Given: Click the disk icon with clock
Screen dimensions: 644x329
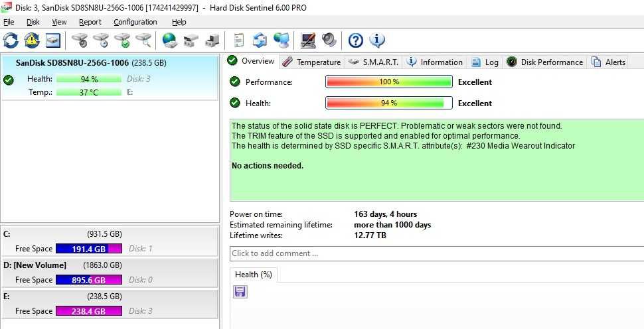Looking at the screenshot, I should click(x=101, y=40).
